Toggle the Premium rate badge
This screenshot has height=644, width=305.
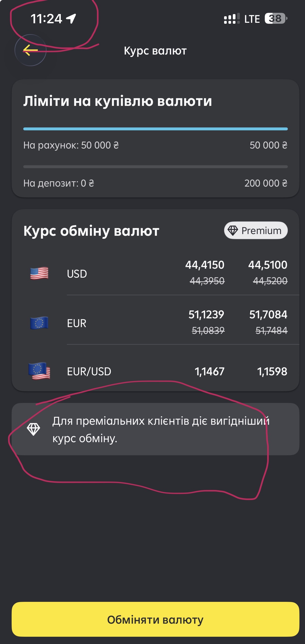(256, 230)
